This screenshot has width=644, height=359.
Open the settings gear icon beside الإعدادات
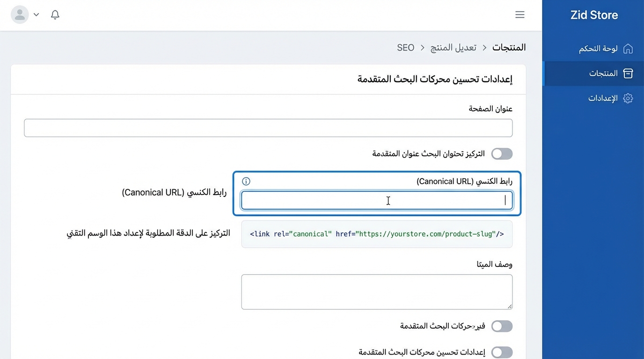pyautogui.click(x=628, y=98)
